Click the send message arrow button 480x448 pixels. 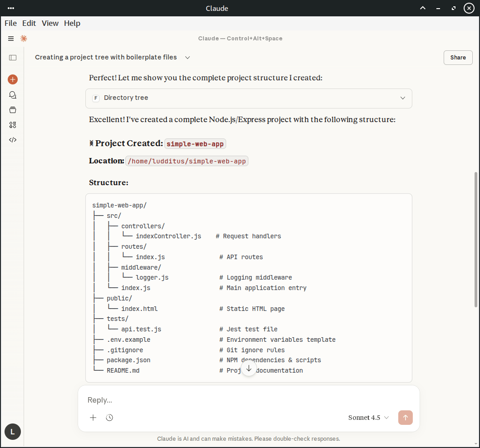[x=405, y=418]
